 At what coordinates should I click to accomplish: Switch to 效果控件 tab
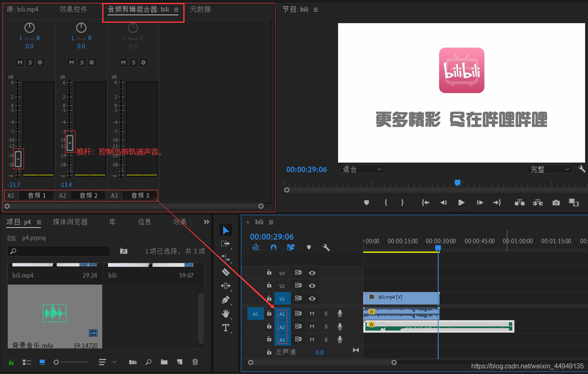pos(73,9)
